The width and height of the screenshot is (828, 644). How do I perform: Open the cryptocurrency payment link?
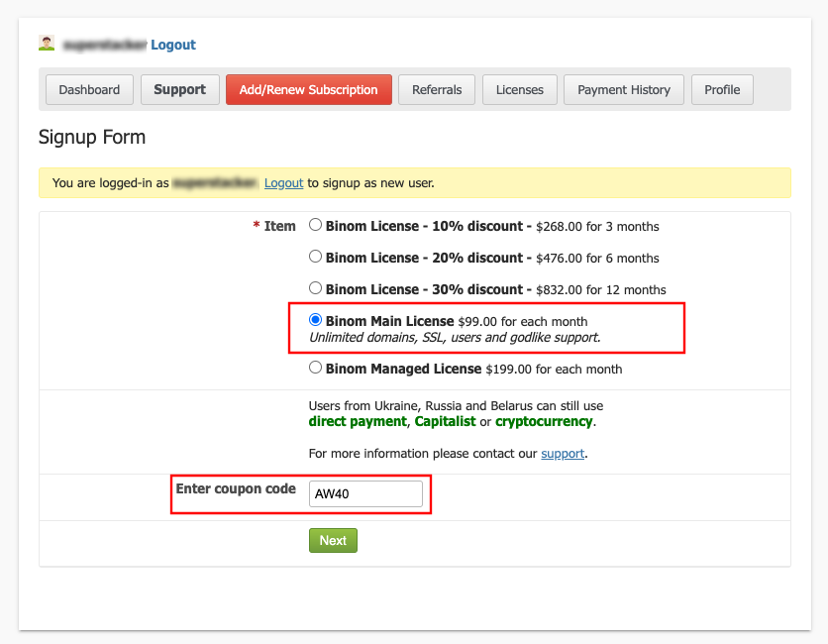coord(544,421)
